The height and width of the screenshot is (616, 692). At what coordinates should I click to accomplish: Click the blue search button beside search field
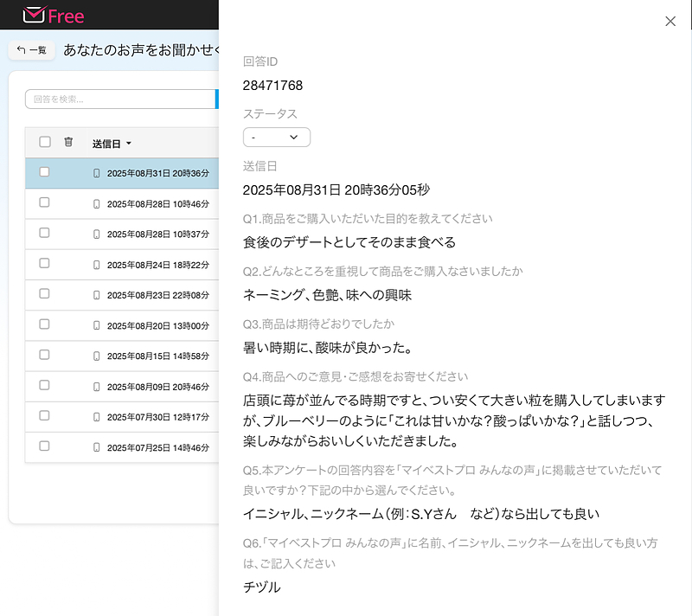[x=216, y=99]
